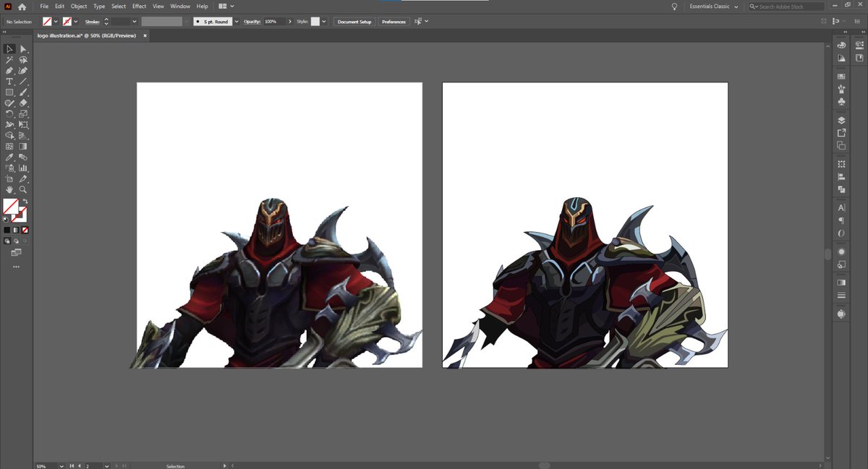The height and width of the screenshot is (469, 868).
Task: Select the Rectangle tool
Action: [9, 92]
